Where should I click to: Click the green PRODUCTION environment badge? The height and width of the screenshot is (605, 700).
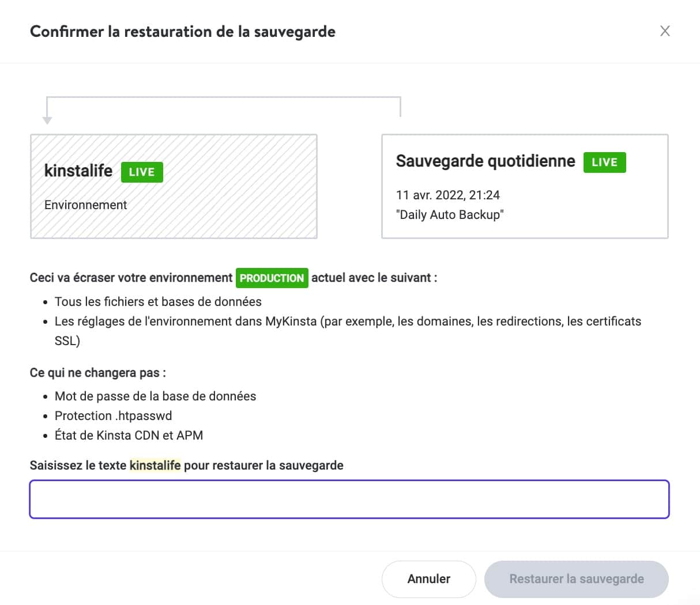coord(272,278)
